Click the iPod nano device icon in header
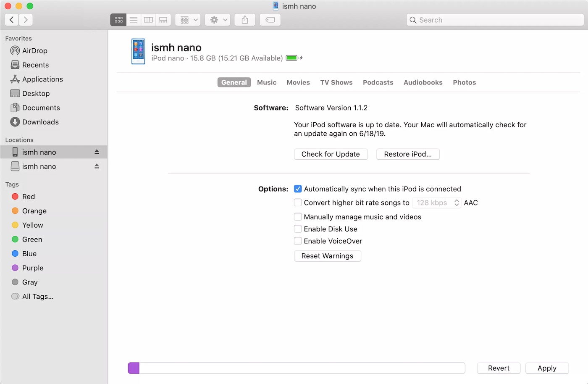The width and height of the screenshot is (588, 384). tap(138, 51)
